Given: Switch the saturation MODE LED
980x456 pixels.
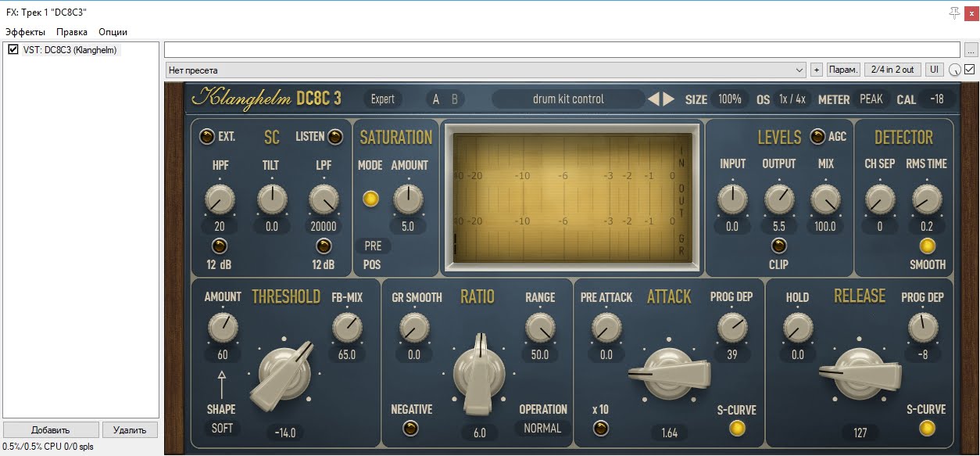Looking at the screenshot, I should pos(370,199).
